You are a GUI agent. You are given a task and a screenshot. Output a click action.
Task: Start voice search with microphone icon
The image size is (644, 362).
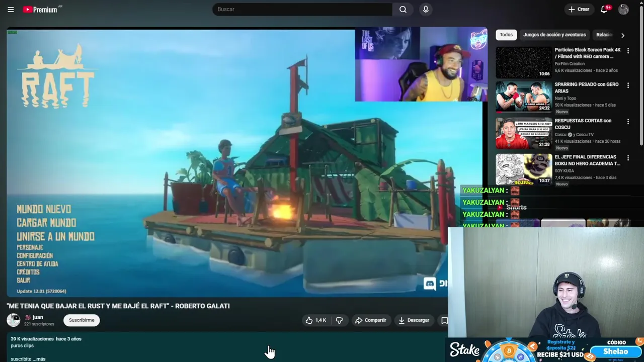pyautogui.click(x=426, y=10)
